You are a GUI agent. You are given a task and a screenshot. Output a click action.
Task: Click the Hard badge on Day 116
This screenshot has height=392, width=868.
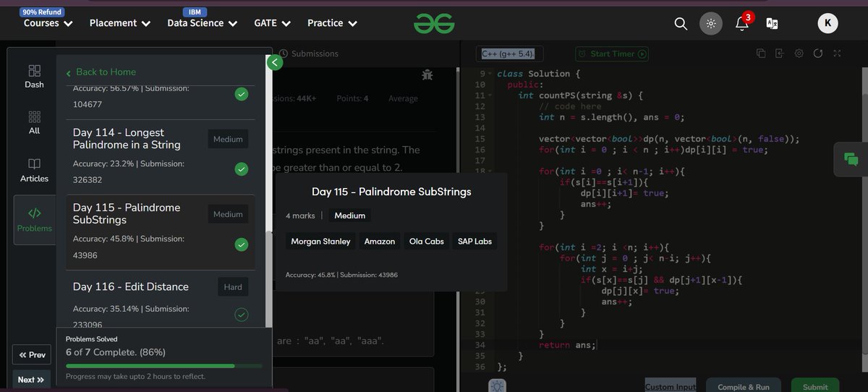coord(233,286)
